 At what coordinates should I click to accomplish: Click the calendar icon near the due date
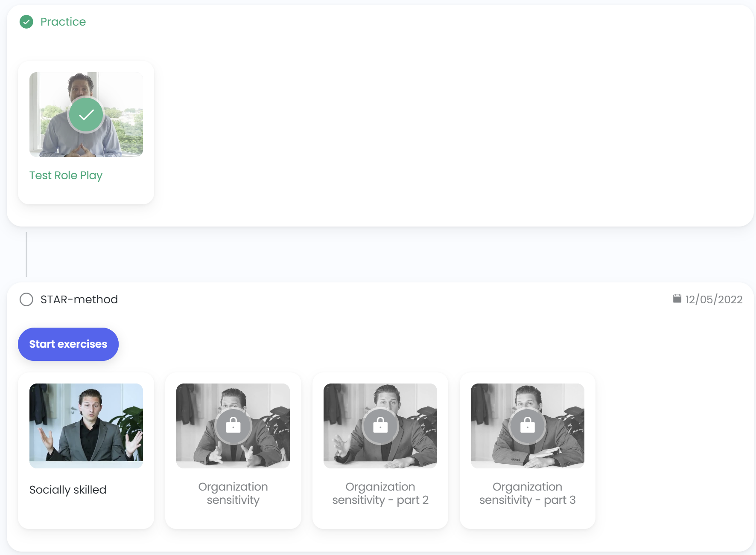click(677, 299)
